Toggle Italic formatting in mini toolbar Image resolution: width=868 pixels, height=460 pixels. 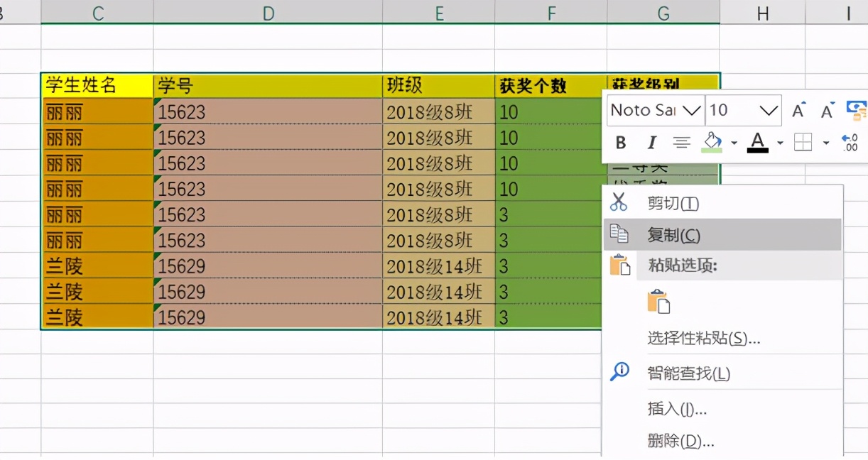pyautogui.click(x=651, y=143)
